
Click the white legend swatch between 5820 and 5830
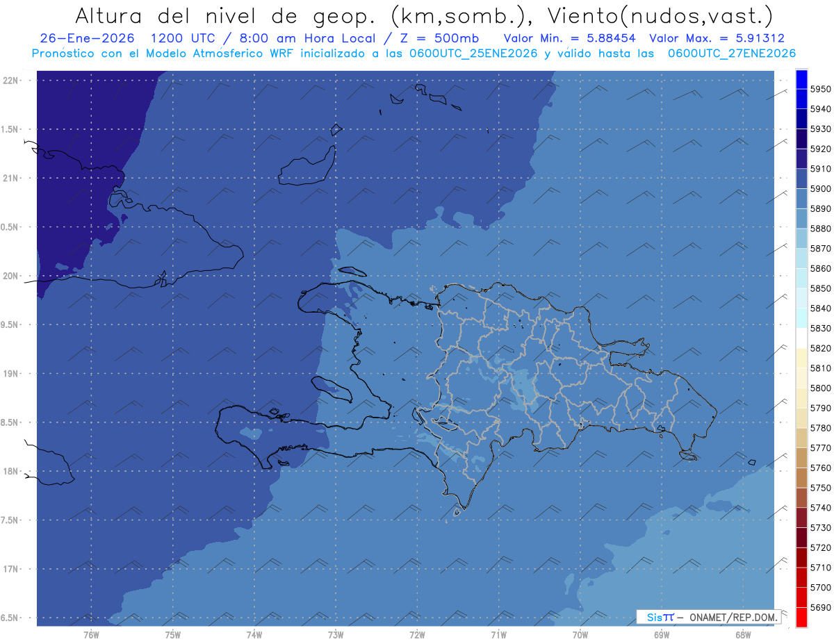click(801, 338)
